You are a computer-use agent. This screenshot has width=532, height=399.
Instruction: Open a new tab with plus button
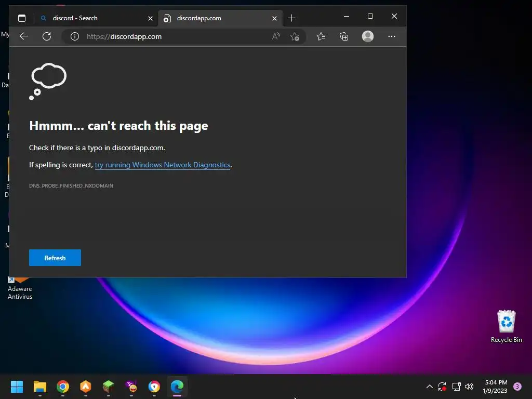pos(291,18)
